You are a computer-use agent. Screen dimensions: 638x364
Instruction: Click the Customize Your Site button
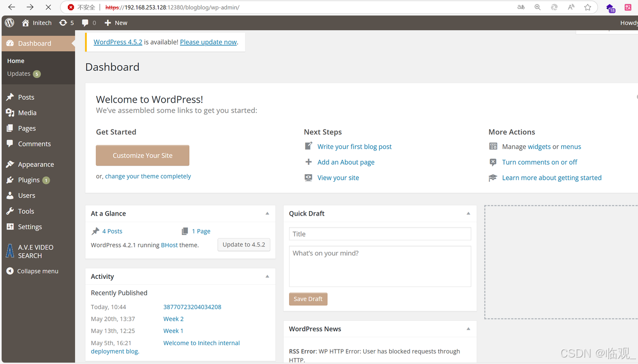point(143,155)
